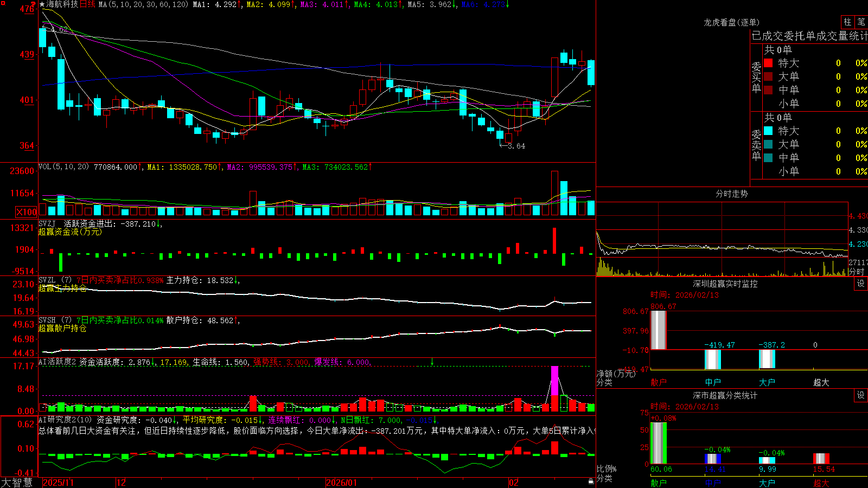Switch to 柱 bar view

coord(847,22)
